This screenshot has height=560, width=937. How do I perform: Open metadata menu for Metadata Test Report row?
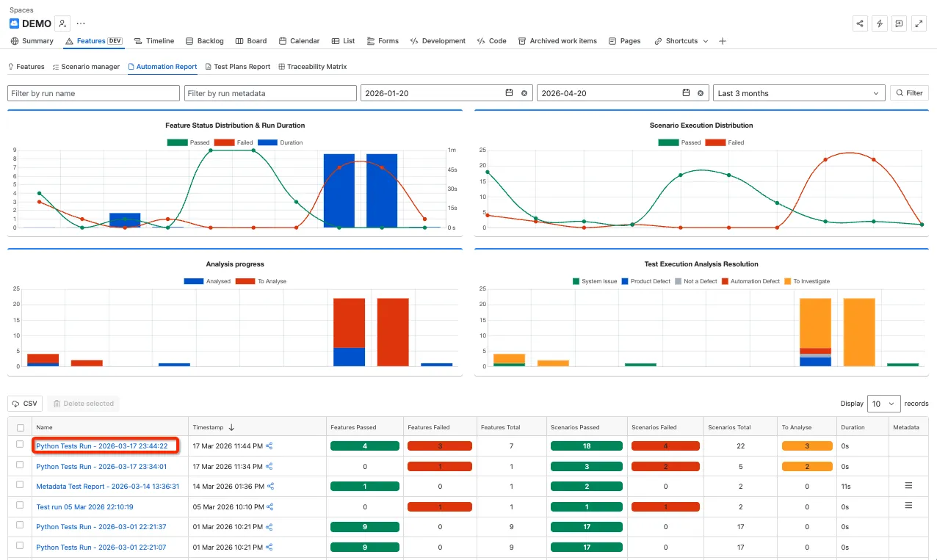tap(908, 486)
